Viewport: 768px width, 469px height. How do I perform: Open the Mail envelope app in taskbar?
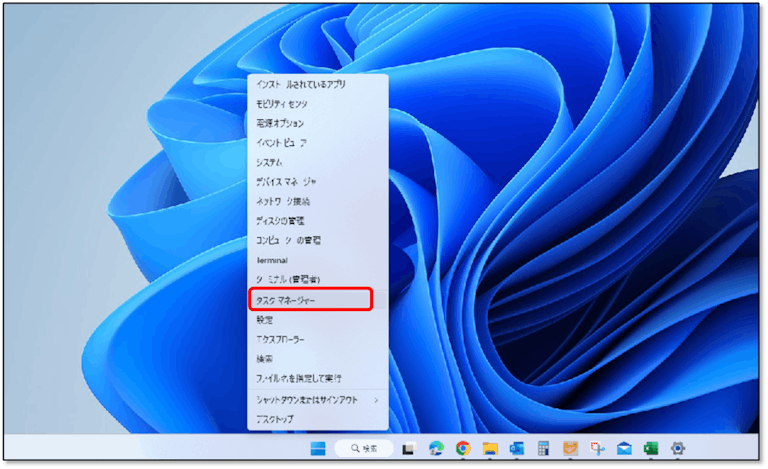[x=624, y=448]
